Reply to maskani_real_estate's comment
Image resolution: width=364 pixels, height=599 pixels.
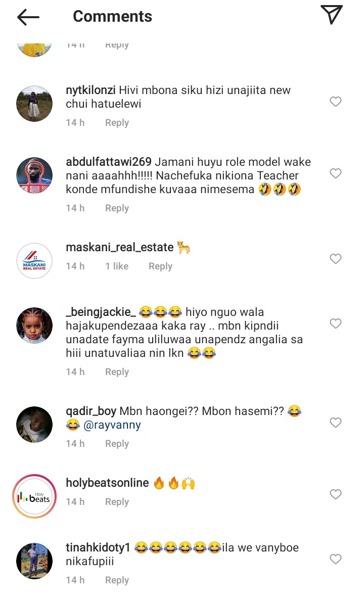(160, 266)
